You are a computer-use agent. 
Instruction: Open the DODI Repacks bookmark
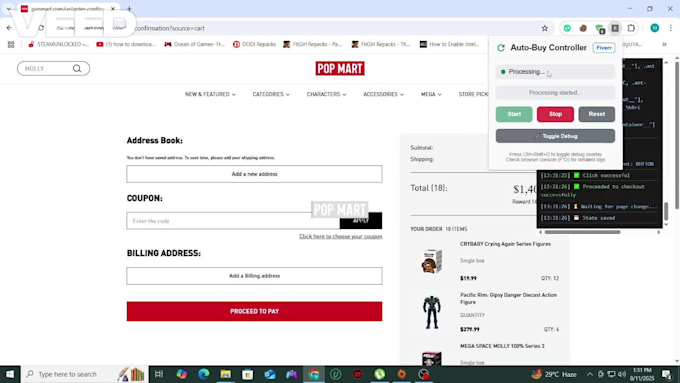click(254, 44)
